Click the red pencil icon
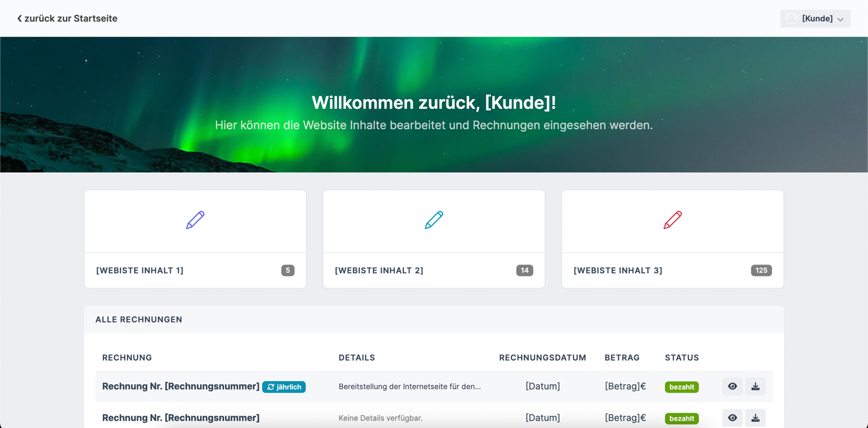This screenshot has height=428, width=868. pyautogui.click(x=672, y=220)
